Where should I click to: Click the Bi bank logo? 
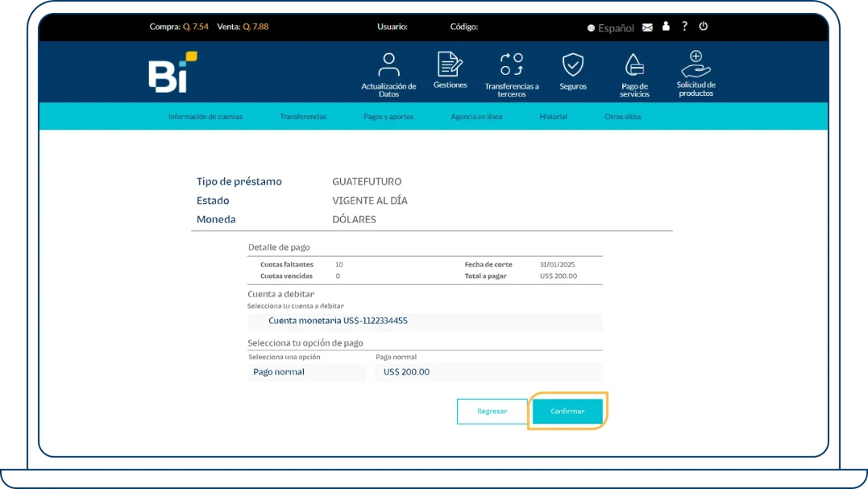pyautogui.click(x=172, y=73)
